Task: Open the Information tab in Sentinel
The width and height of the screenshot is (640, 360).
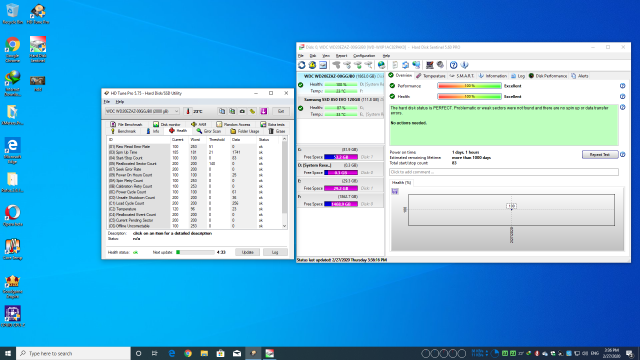Action: coord(493,76)
